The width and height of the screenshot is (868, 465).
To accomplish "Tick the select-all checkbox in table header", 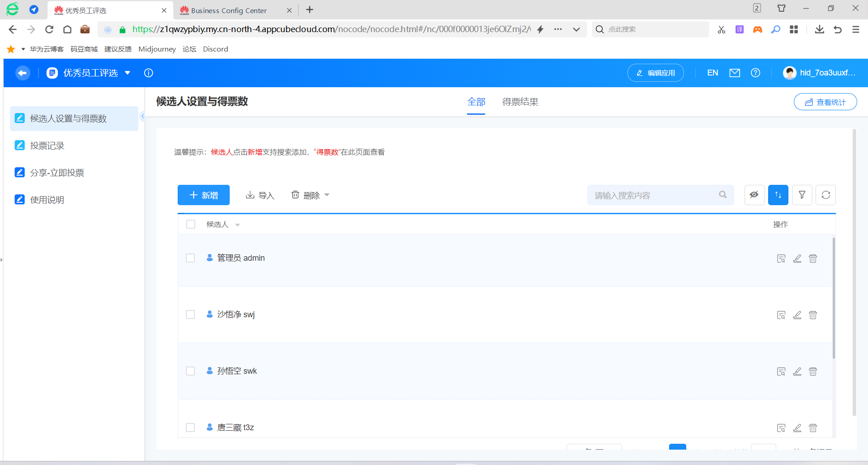I will [191, 224].
